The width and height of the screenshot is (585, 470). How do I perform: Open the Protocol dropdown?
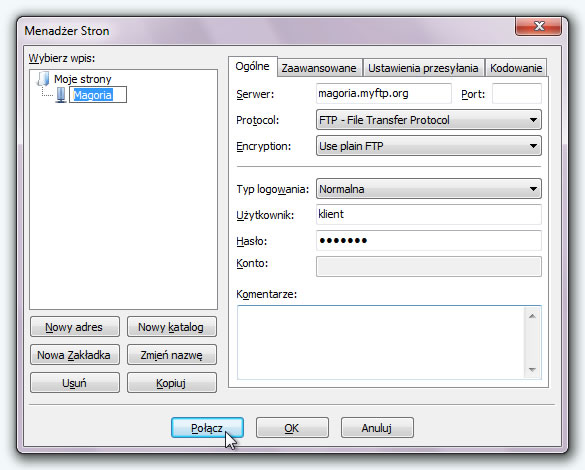tap(429, 120)
